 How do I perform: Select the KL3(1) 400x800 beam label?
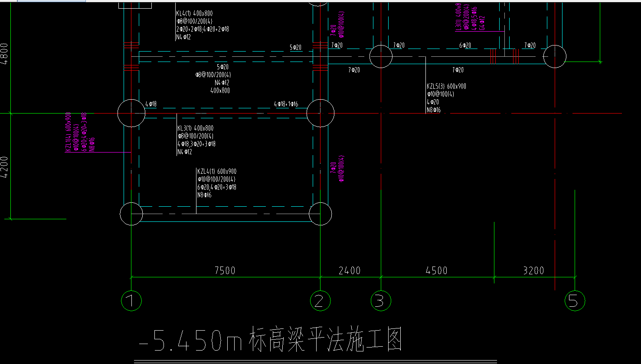(195, 128)
